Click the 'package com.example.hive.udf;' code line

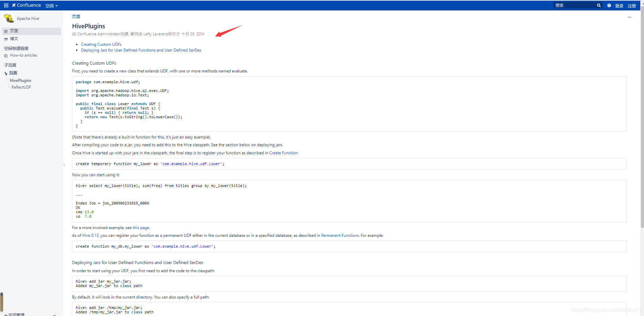pos(108,82)
